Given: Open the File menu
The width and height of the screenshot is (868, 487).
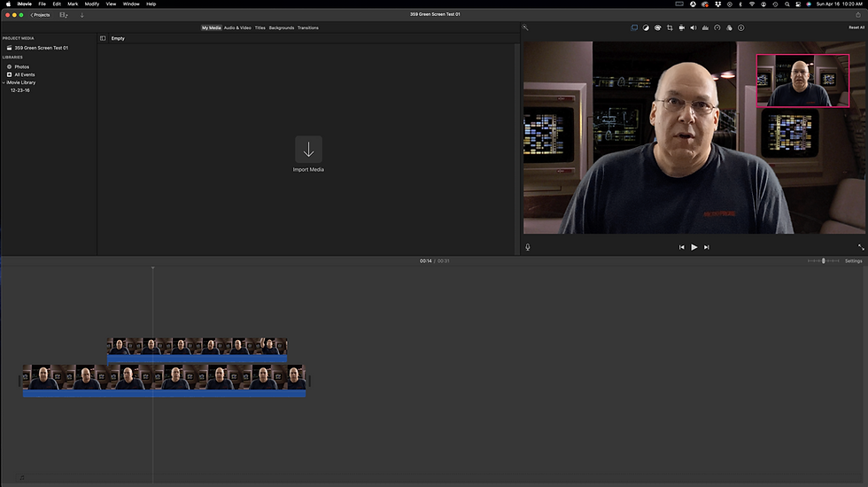Looking at the screenshot, I should [43, 4].
